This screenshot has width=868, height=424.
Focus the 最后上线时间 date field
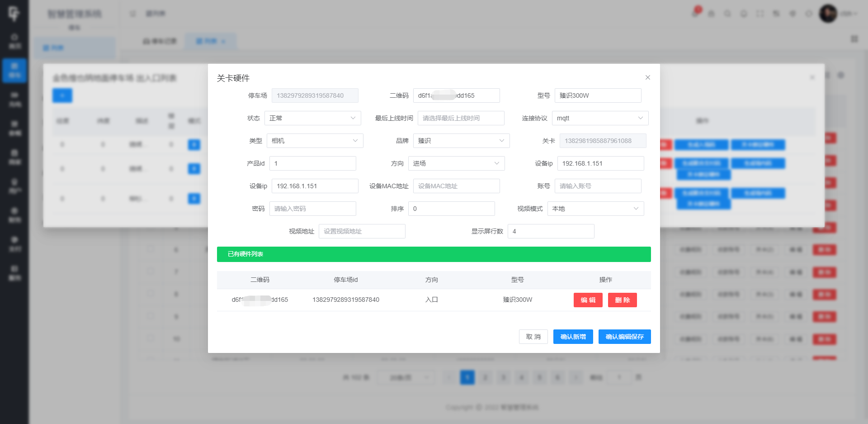pos(461,118)
